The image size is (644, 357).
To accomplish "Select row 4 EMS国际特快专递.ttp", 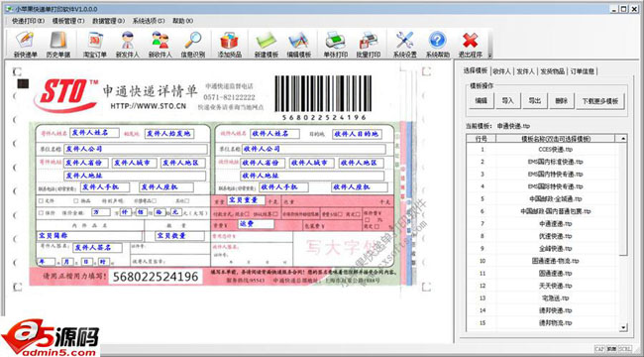I will (x=542, y=186).
